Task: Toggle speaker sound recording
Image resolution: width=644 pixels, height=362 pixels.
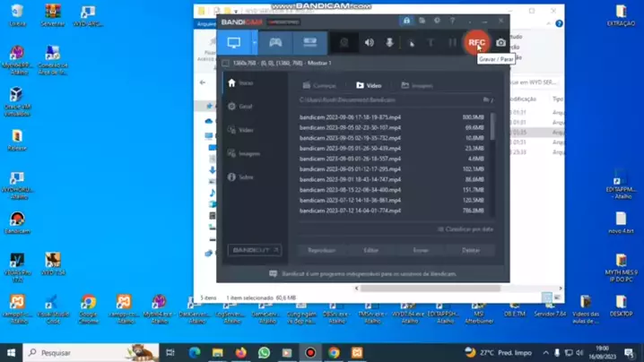Action: (x=369, y=42)
